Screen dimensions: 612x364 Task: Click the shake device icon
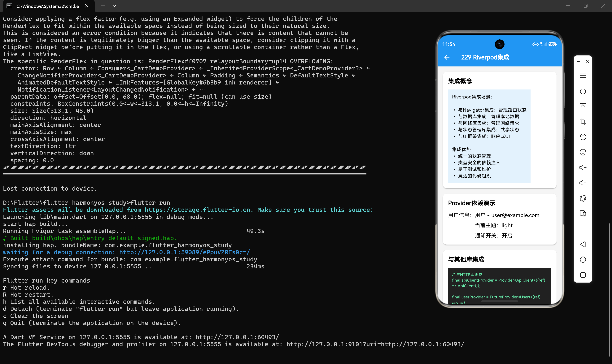click(x=583, y=198)
